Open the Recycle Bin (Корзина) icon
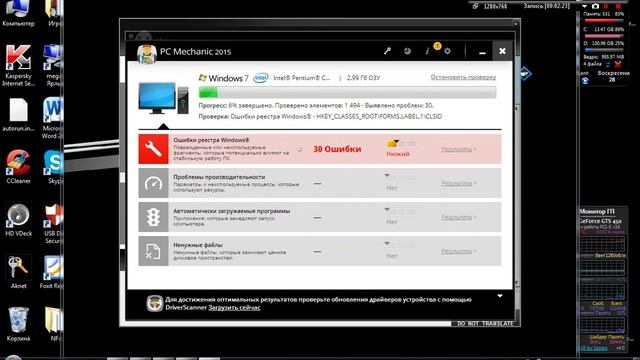The image size is (640, 360). coord(18,324)
